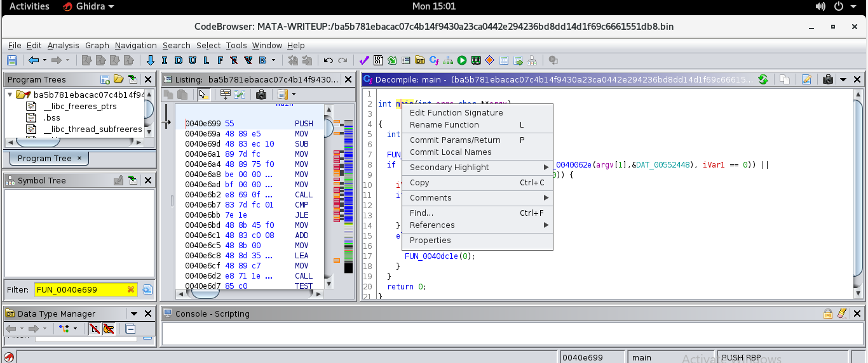Screen dimensions: 868x363
Task: Open the Analysis menu in menu bar
Action: click(64, 46)
